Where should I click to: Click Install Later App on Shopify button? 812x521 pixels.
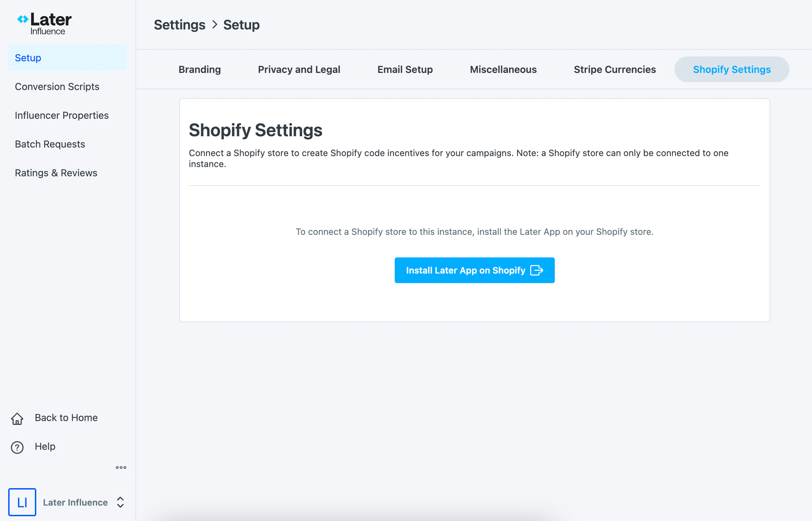(x=474, y=270)
